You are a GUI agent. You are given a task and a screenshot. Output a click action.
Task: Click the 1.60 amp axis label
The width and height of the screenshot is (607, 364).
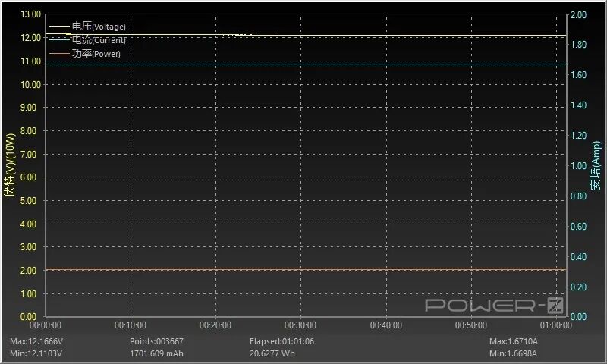[x=578, y=74]
